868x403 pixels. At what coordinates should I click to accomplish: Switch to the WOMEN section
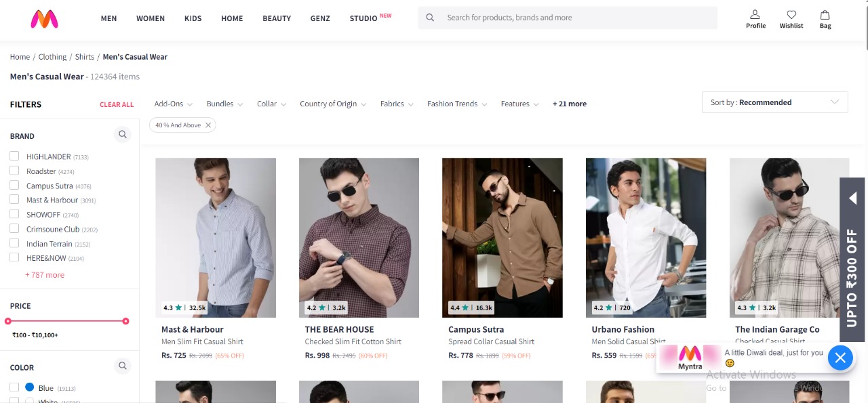tap(150, 18)
